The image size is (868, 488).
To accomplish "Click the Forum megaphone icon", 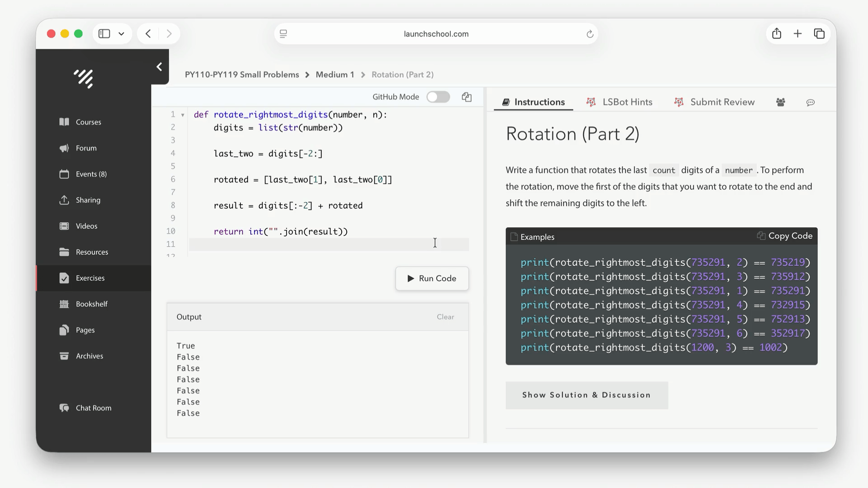I will click(x=64, y=148).
